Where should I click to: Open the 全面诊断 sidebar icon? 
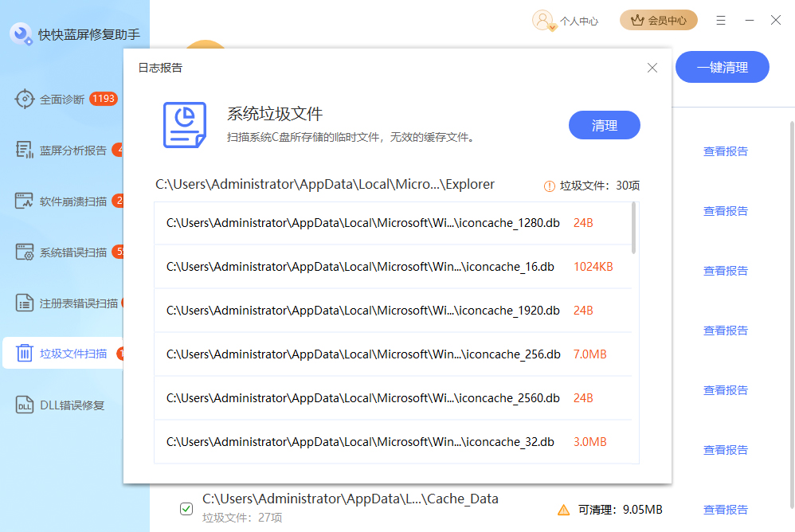tap(24, 99)
